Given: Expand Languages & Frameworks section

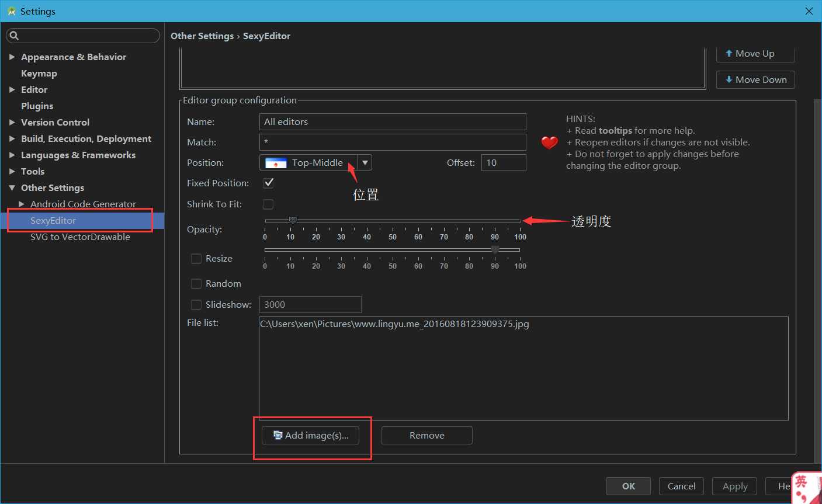Looking at the screenshot, I should [12, 155].
